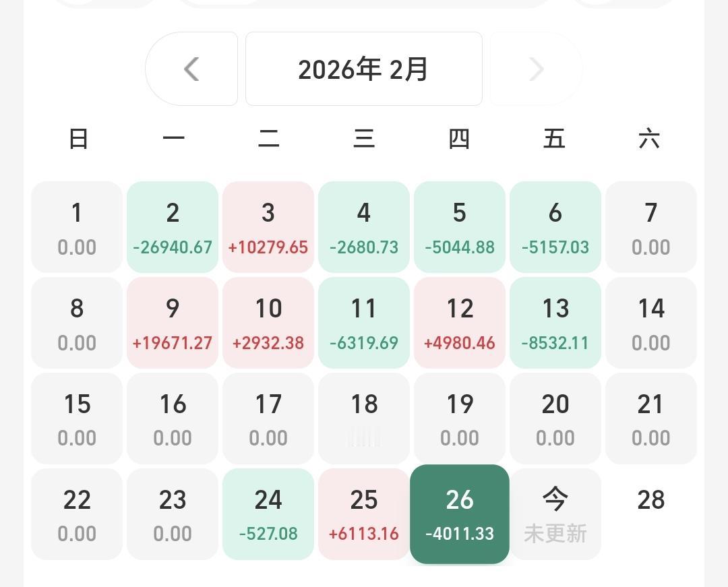Open day 14 calendar cell
Image resolution: width=728 pixels, height=587 pixels.
click(x=651, y=323)
